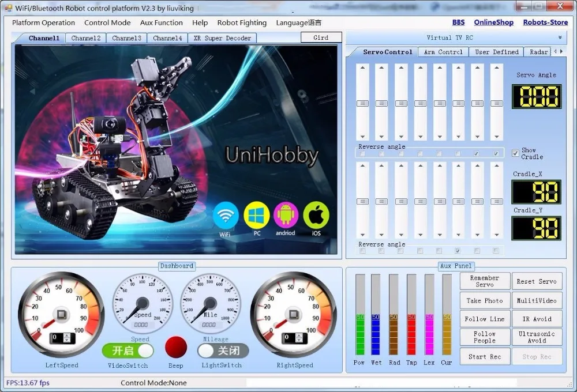Screen dimensions: 577x392
Task: Open XR Super Decoder tab
Action: point(222,38)
